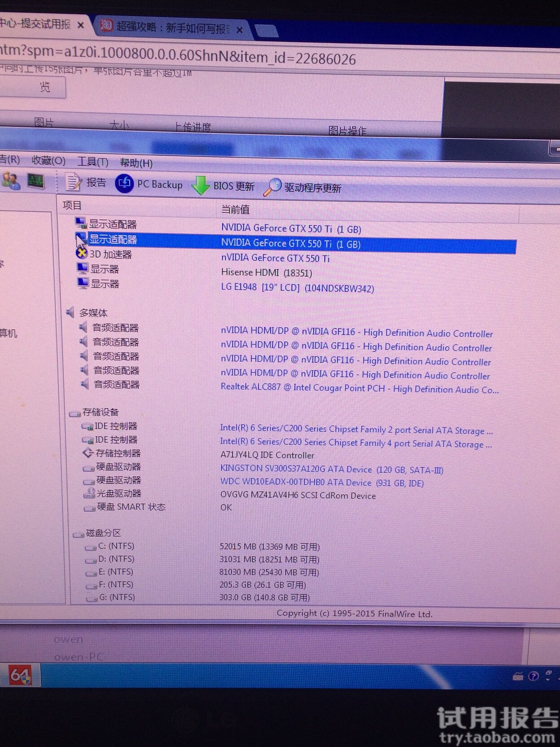Click the 上传进度 column header on webpage
The height and width of the screenshot is (747, 560).
point(193,127)
